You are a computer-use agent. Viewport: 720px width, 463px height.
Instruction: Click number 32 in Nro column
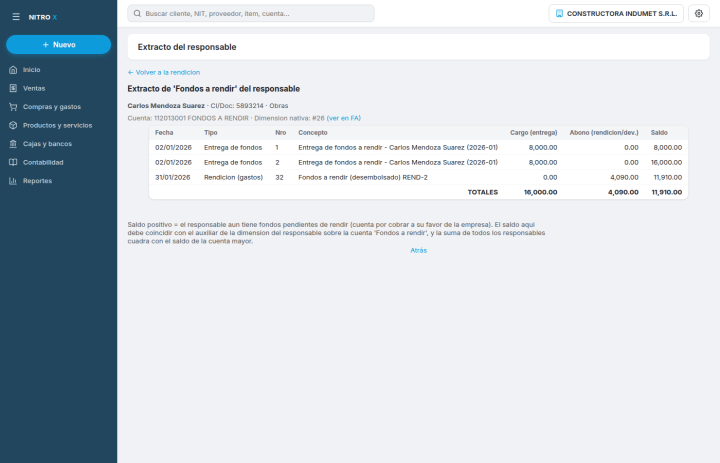coord(279,177)
